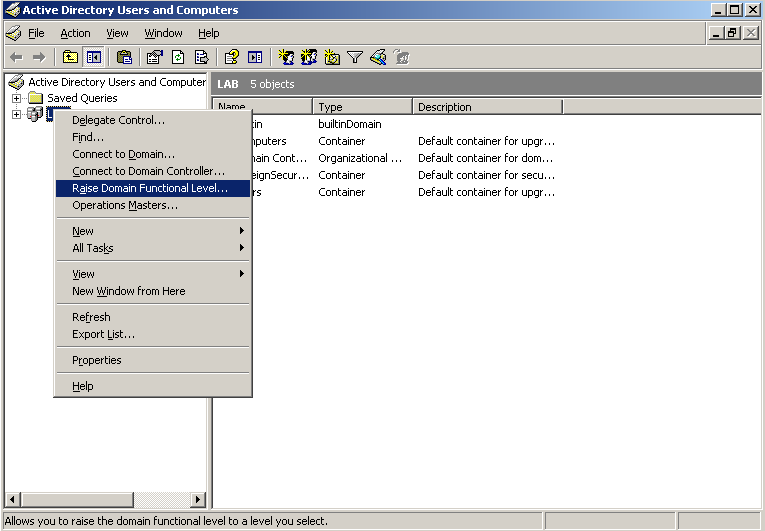Open the Action menu
Image resolution: width=765 pixels, height=531 pixels.
tap(75, 33)
